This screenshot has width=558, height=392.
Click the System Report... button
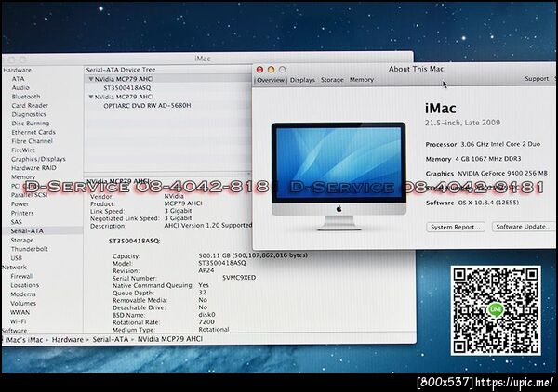pos(456,227)
